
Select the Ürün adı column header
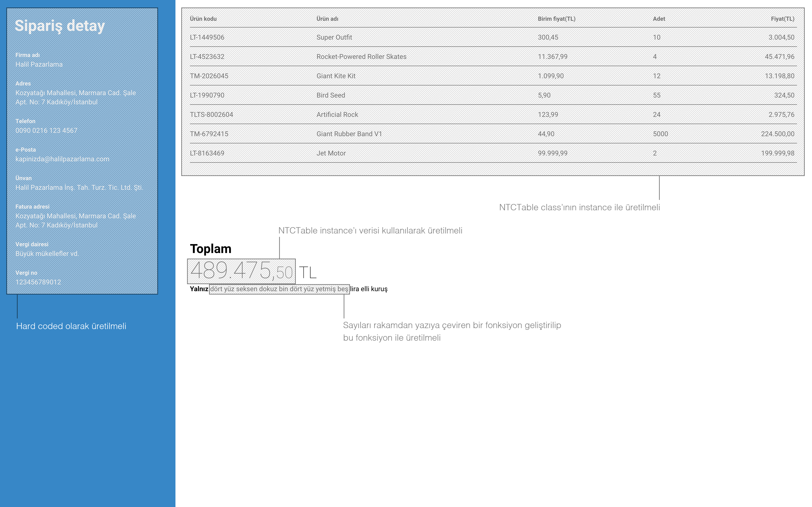coord(327,19)
